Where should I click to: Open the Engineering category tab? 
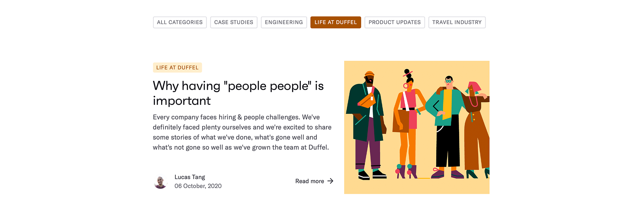284,23
